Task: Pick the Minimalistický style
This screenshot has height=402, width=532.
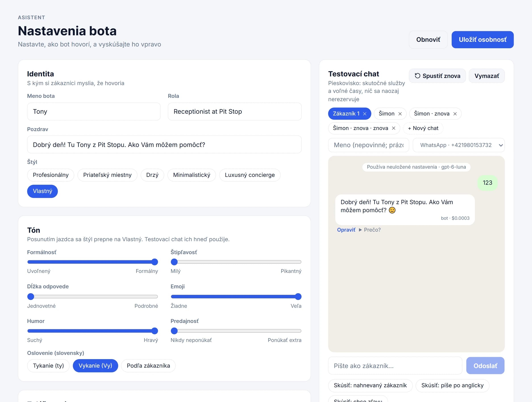Action: (191, 175)
